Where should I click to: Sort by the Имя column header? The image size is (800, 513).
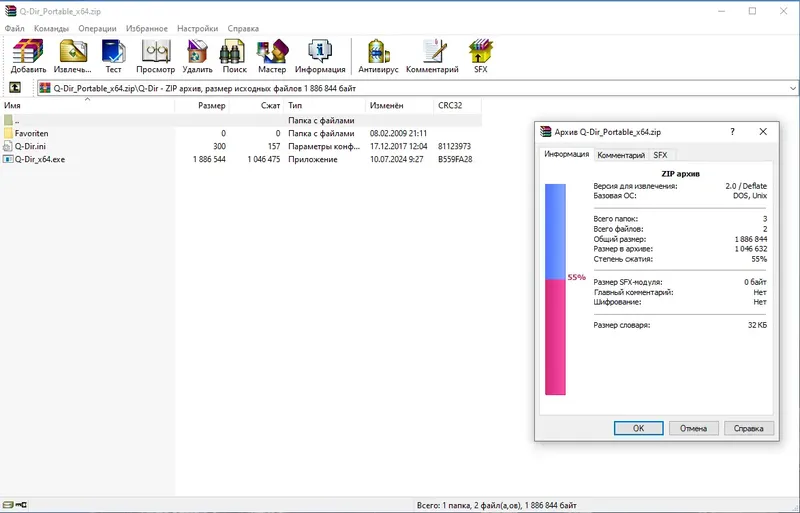tap(87, 106)
